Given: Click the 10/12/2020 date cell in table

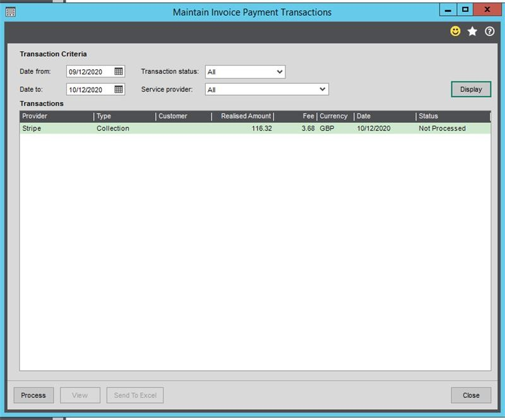Looking at the screenshot, I should point(374,128).
